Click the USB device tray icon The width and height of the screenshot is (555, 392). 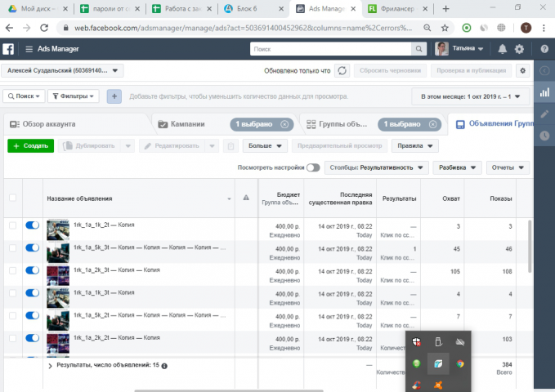click(438, 341)
